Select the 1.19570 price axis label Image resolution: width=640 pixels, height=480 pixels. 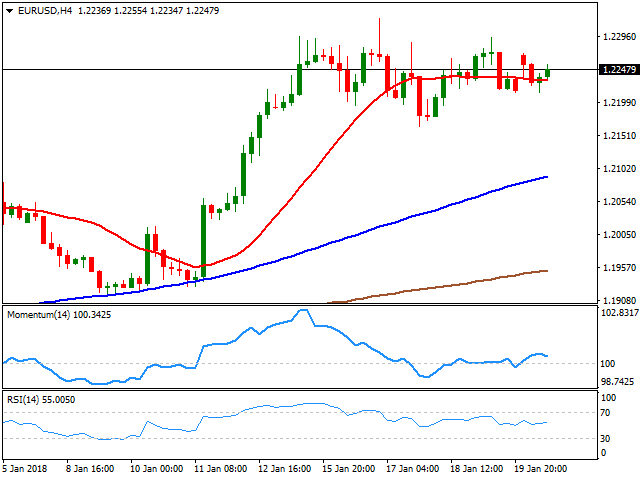pyautogui.click(x=619, y=268)
